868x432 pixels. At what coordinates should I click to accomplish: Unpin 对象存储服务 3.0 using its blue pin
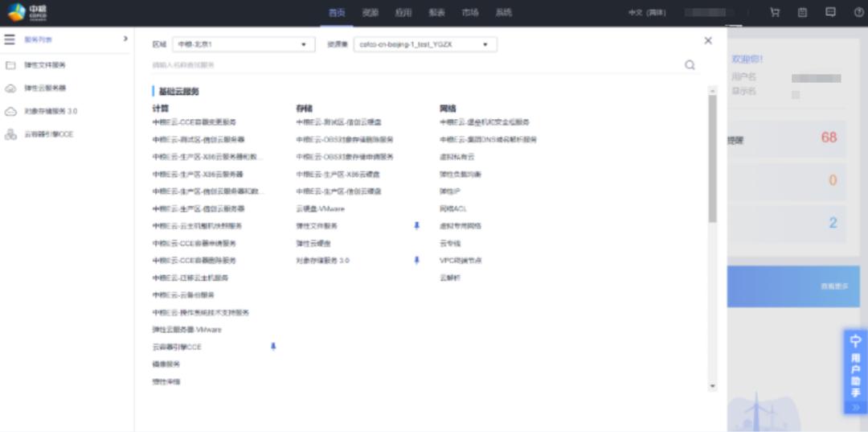click(417, 261)
